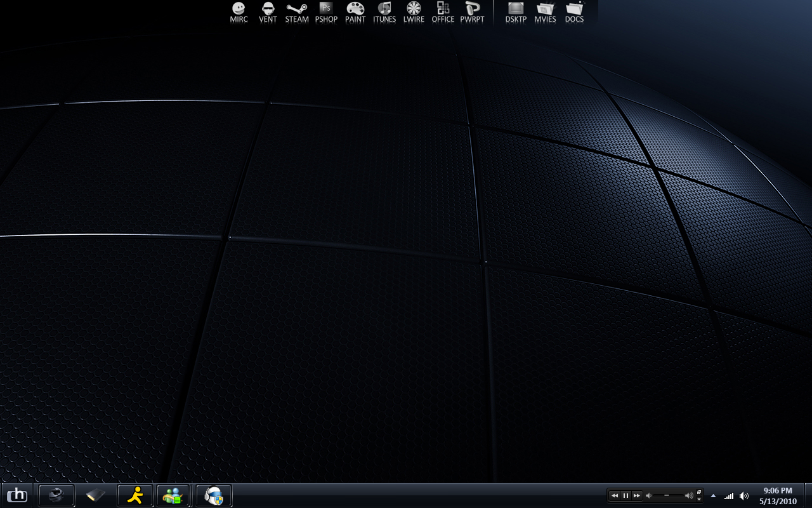Open iTunes from the dock

tap(384, 11)
